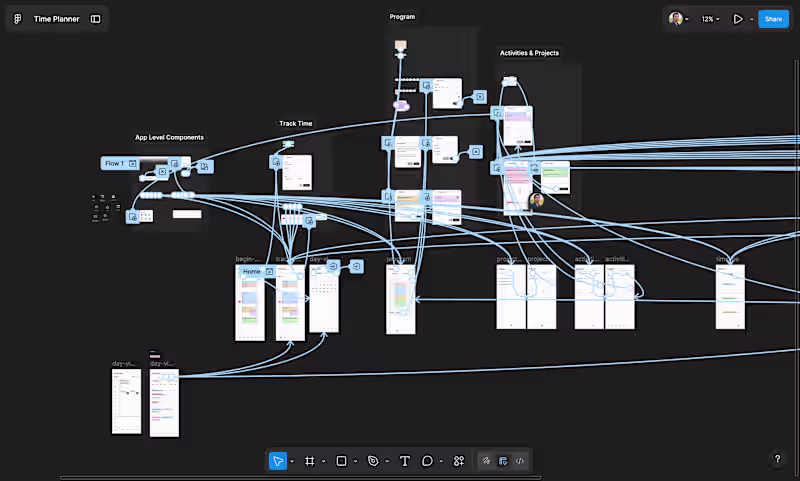Open the Actions and components tool
This screenshot has width=800, height=481.
coord(459,461)
